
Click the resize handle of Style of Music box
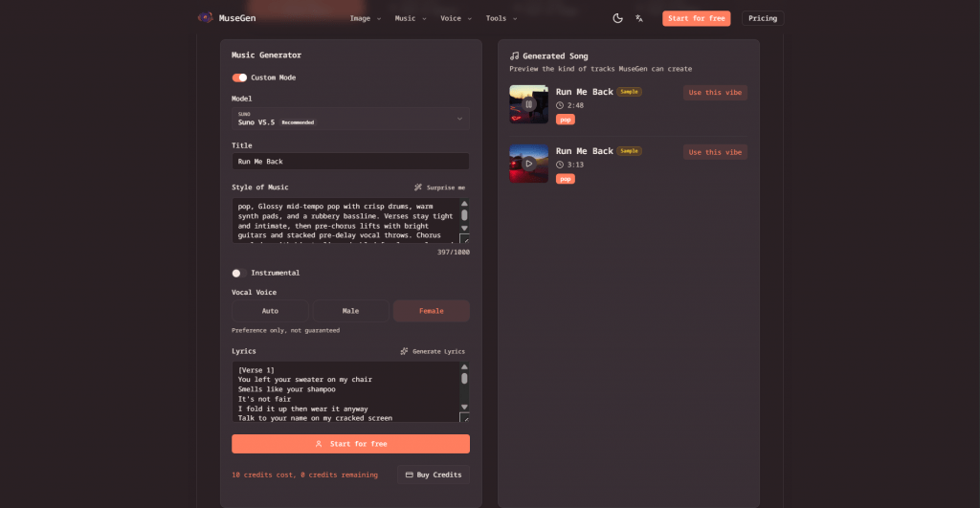pos(464,238)
